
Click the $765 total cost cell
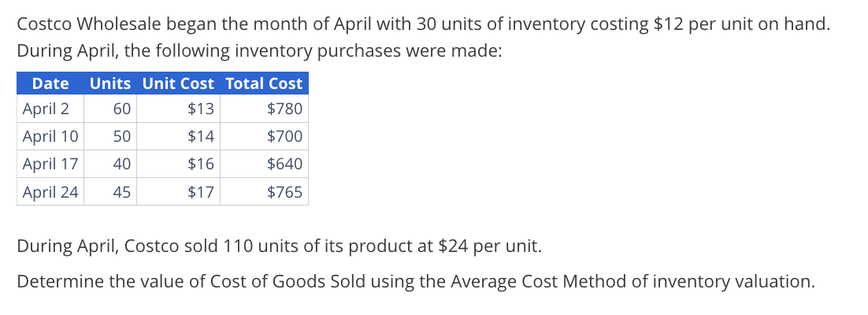264,191
